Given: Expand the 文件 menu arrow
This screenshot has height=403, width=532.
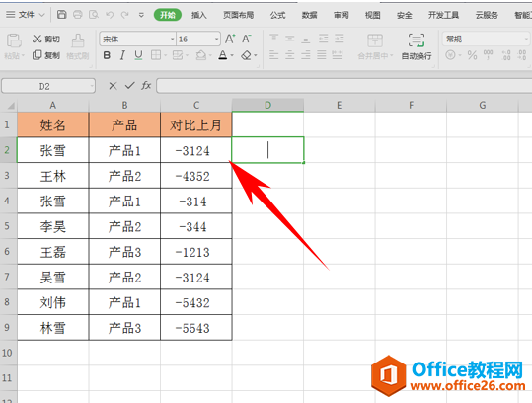Looking at the screenshot, I should [x=41, y=15].
